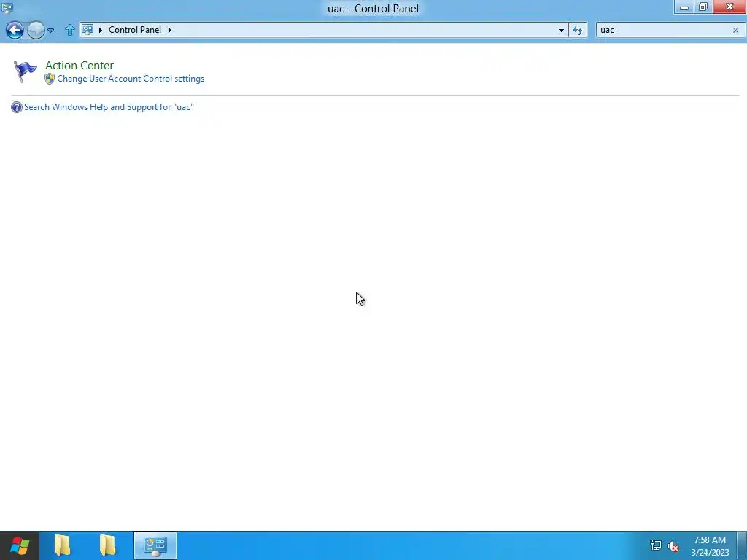
Task: Expand the chevron after Control Panel breadcrumb
Action: 169,30
